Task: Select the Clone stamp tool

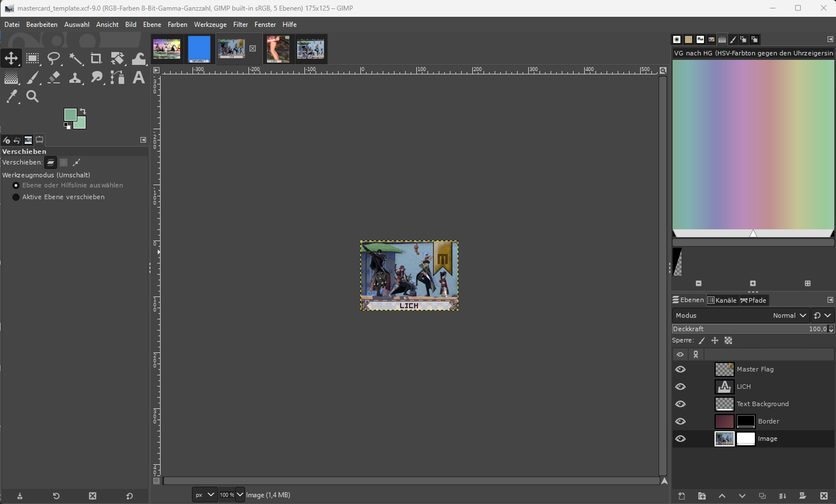Action: [75, 78]
